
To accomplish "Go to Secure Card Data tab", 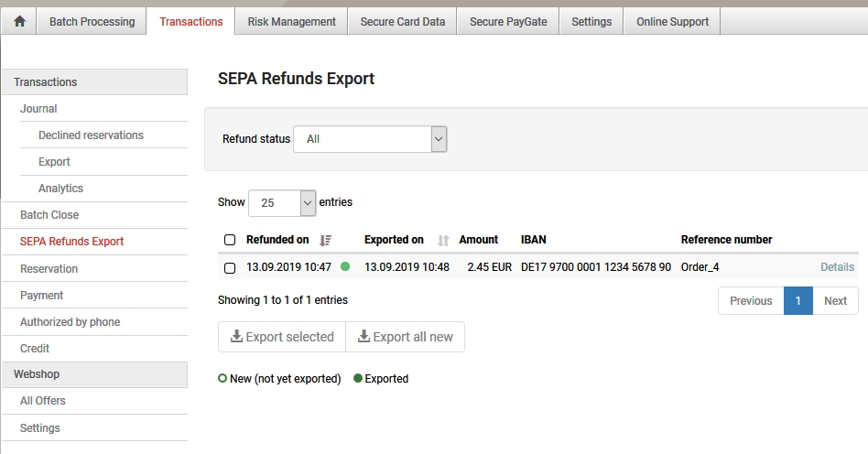I will [x=402, y=21].
